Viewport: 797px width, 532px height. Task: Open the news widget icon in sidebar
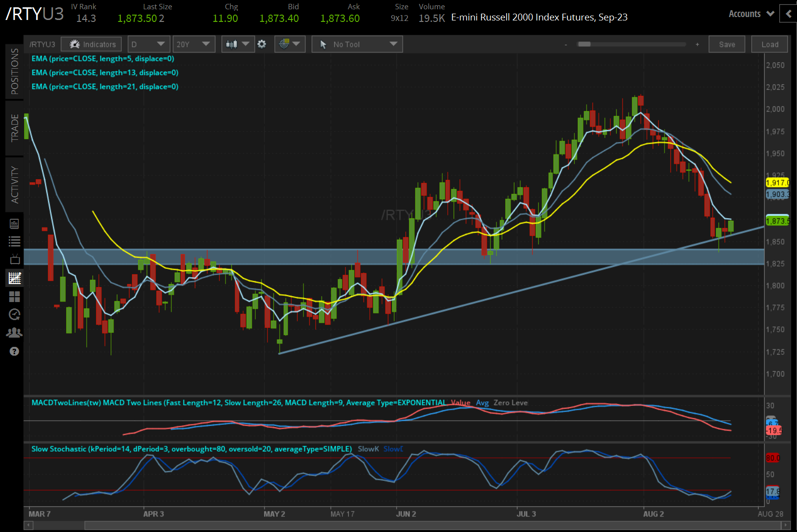[x=14, y=224]
